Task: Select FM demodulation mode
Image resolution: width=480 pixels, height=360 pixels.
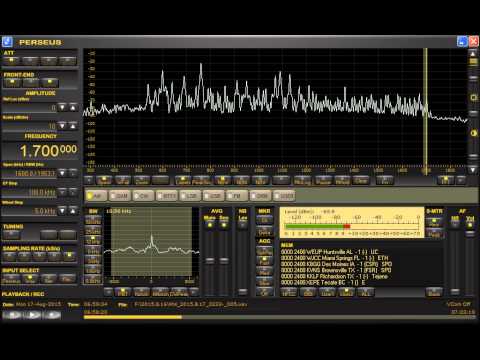Action: (237, 196)
